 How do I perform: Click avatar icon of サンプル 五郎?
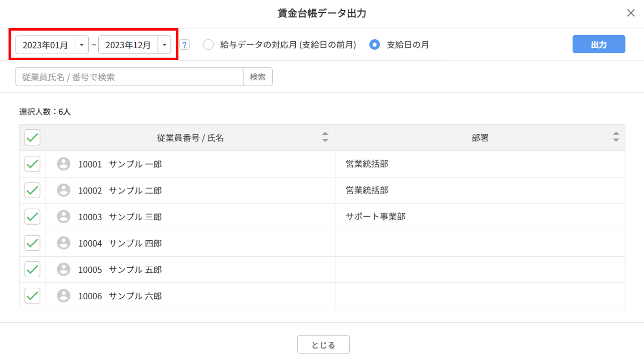pos(64,269)
